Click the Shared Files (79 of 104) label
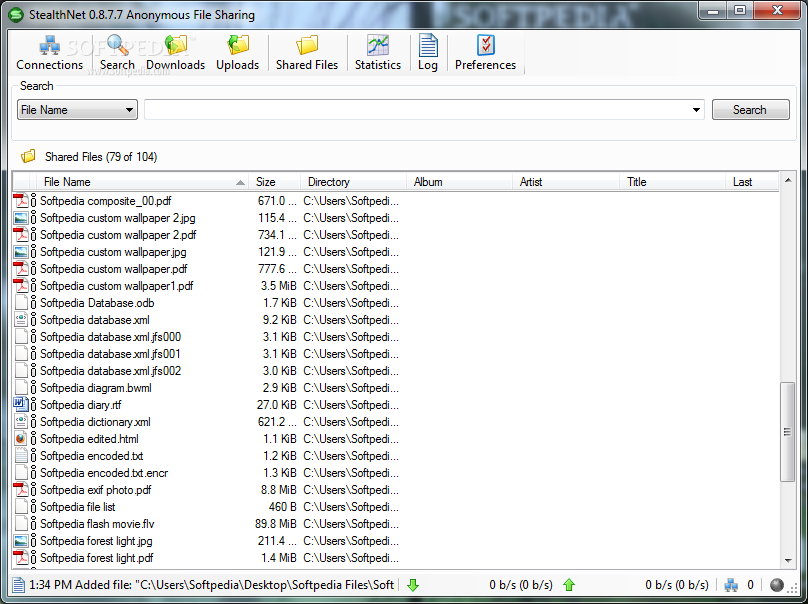This screenshot has height=604, width=808. point(101,157)
